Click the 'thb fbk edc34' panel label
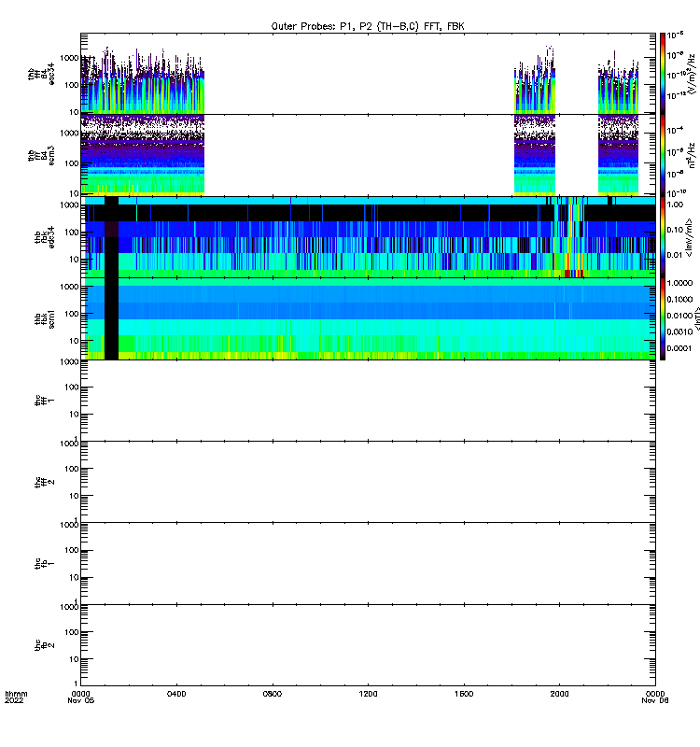The width and height of the screenshot is (700, 747). [x=45, y=237]
